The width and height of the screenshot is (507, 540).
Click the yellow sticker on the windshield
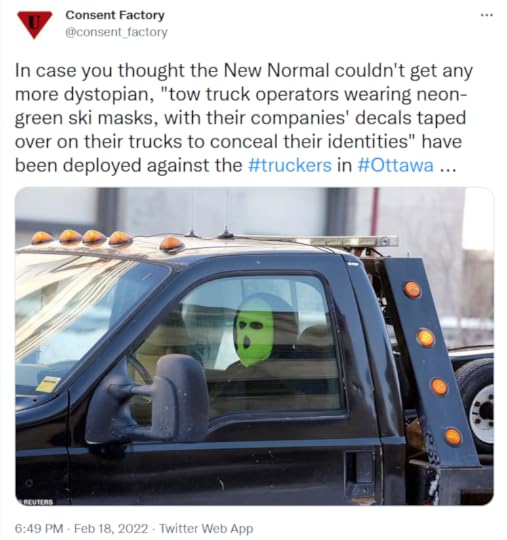[48, 384]
